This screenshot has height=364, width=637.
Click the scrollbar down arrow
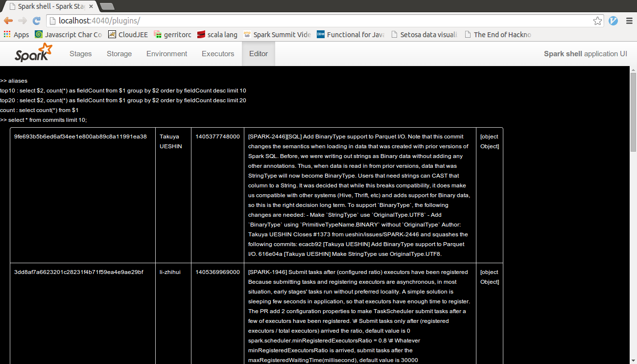[633, 361]
